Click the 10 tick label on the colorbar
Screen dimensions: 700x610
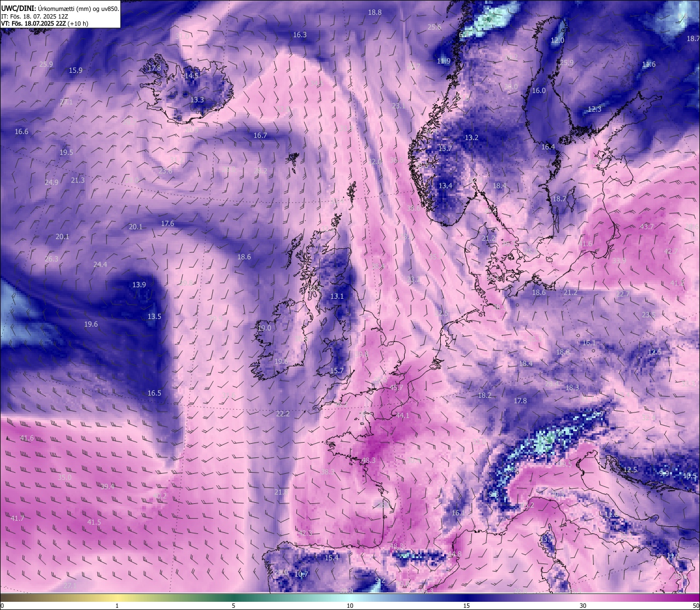(350, 606)
